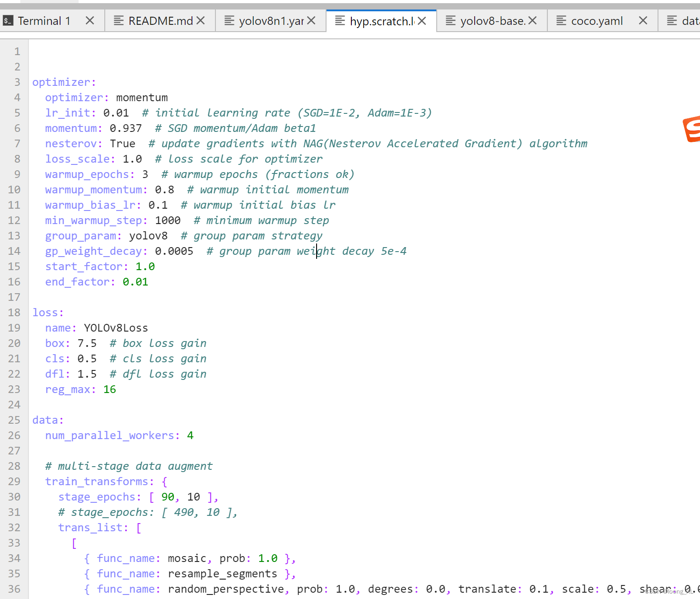Screen dimensions: 700x599
Task: Click the 'resample_segments' func_name value
Action: pyautogui.click(x=222, y=574)
